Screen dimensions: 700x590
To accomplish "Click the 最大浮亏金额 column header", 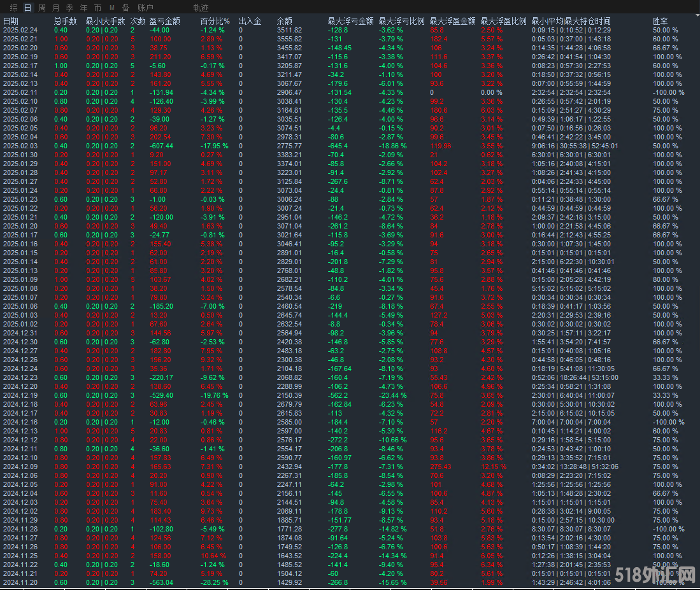I will tap(350, 21).
